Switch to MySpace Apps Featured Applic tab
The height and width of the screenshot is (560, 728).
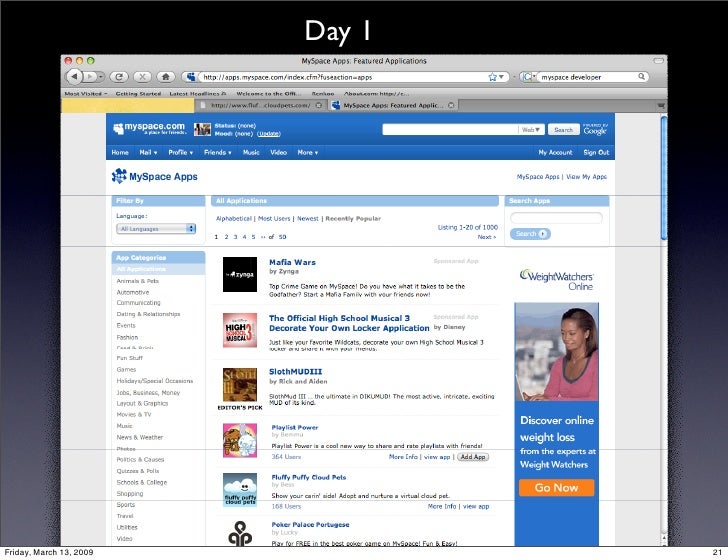click(393, 105)
